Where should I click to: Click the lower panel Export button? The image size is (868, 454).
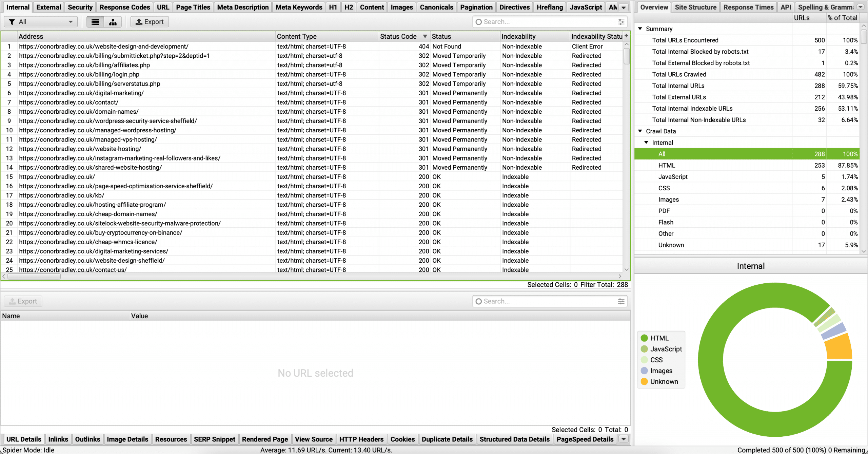point(23,301)
